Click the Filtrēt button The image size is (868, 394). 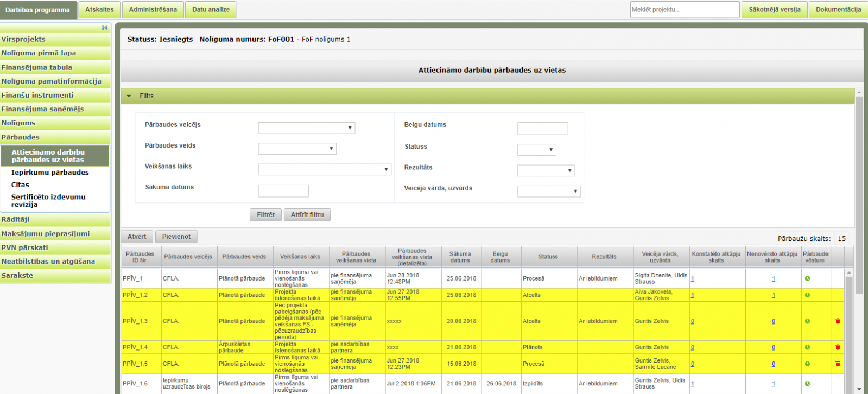click(x=265, y=215)
